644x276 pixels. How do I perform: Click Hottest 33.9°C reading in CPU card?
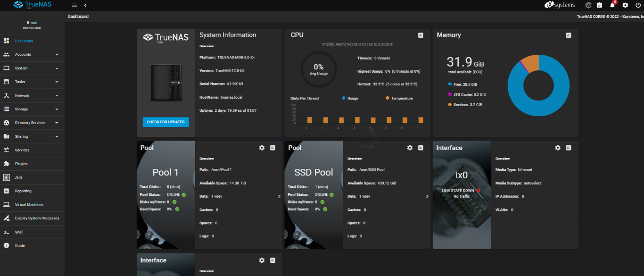click(x=387, y=84)
